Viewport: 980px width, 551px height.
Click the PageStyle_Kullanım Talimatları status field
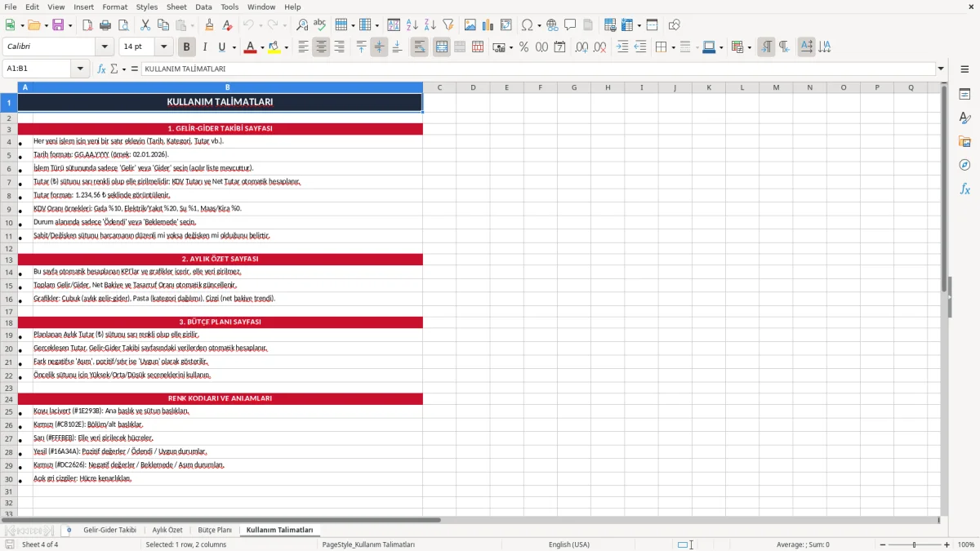tap(368, 544)
